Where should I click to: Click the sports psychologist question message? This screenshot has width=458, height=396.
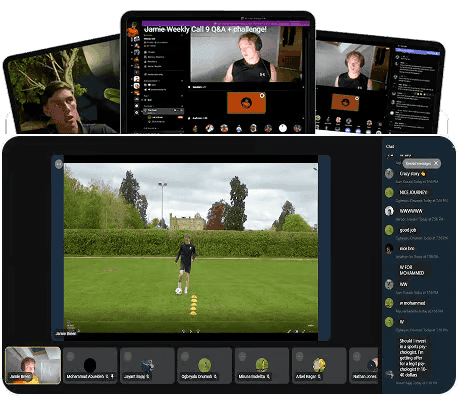point(413,358)
